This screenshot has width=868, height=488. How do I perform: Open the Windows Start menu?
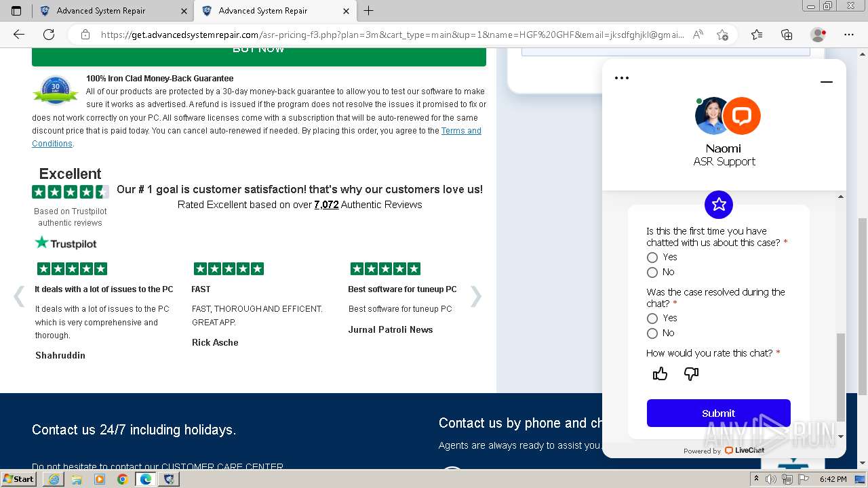pos(18,479)
